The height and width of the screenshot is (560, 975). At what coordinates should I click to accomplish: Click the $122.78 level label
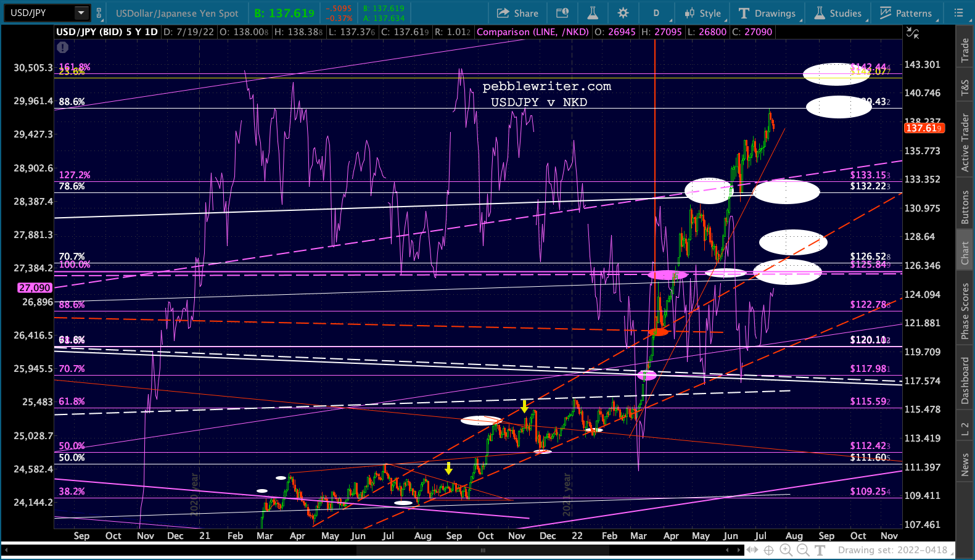(x=870, y=305)
